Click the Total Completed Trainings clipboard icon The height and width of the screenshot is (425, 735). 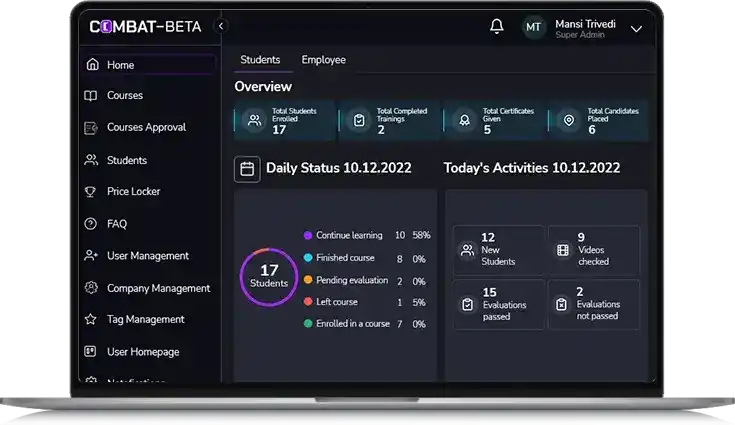(359, 120)
